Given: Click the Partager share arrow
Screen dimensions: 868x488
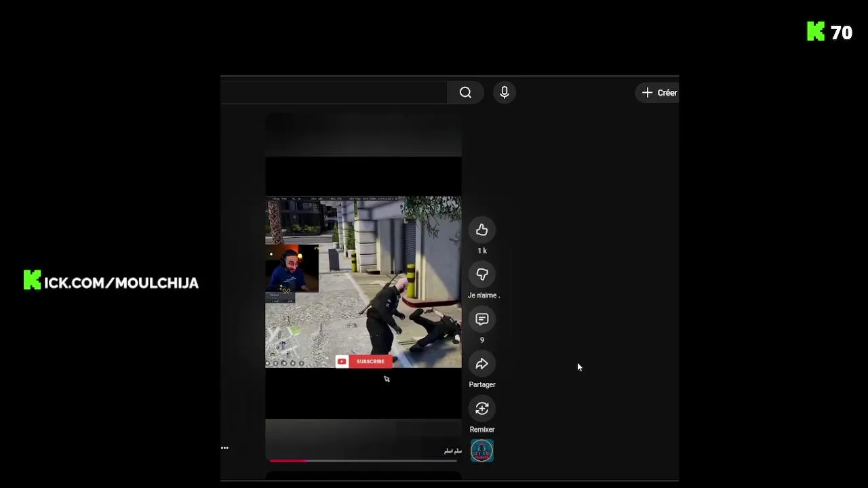Looking at the screenshot, I should 482,364.
